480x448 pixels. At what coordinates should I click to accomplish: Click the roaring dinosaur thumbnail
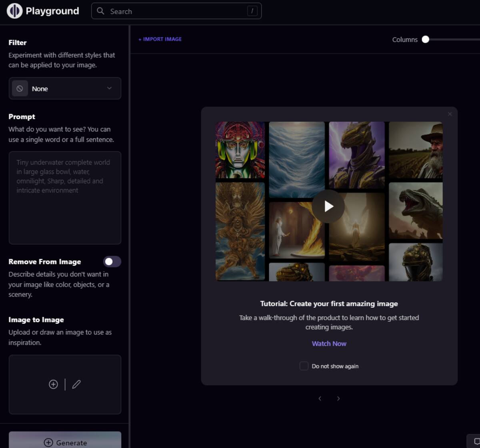tap(416, 210)
